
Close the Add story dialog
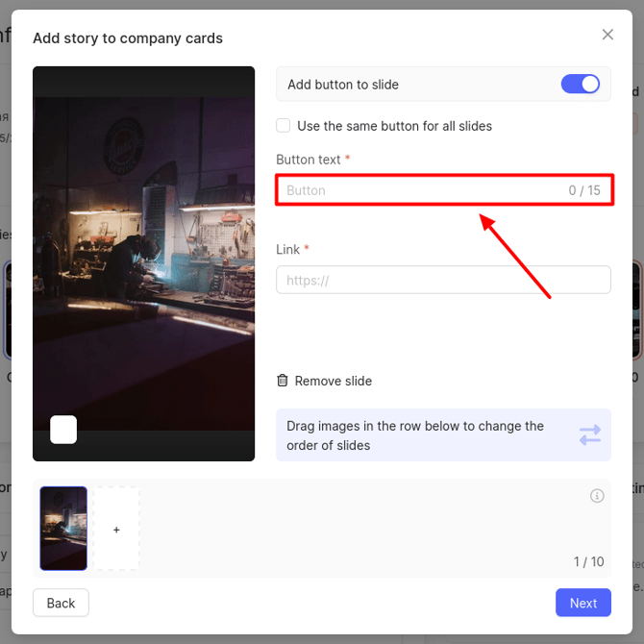click(607, 35)
